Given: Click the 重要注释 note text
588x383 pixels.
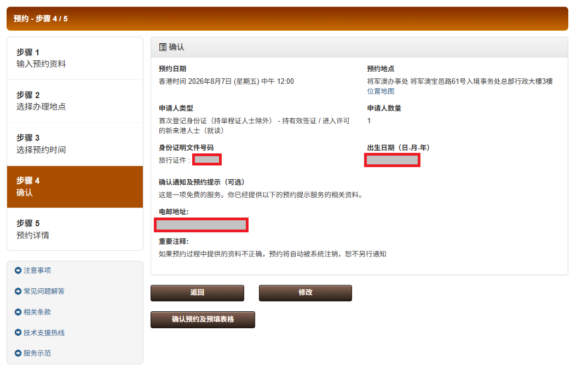Looking at the screenshot, I should (x=272, y=254).
